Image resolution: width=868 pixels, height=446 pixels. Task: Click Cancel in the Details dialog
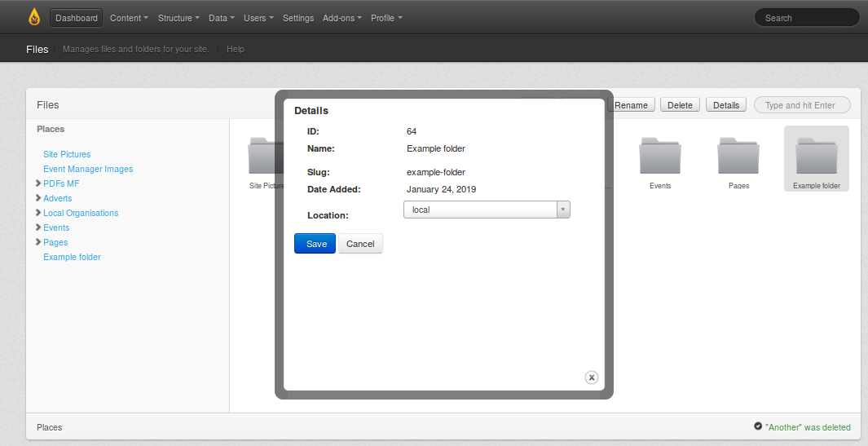coord(360,244)
